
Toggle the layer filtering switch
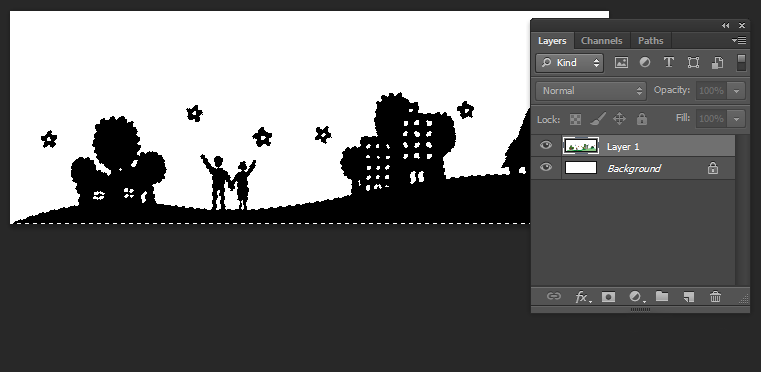coord(741,63)
